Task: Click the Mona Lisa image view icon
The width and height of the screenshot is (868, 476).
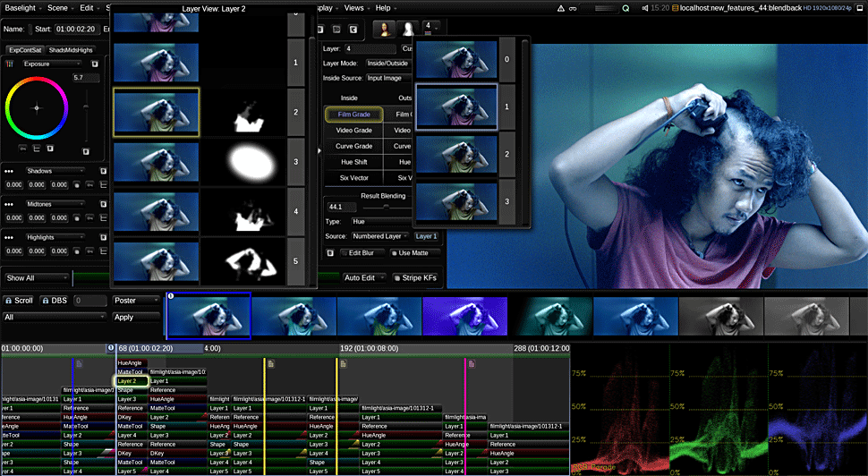Action: point(384,29)
